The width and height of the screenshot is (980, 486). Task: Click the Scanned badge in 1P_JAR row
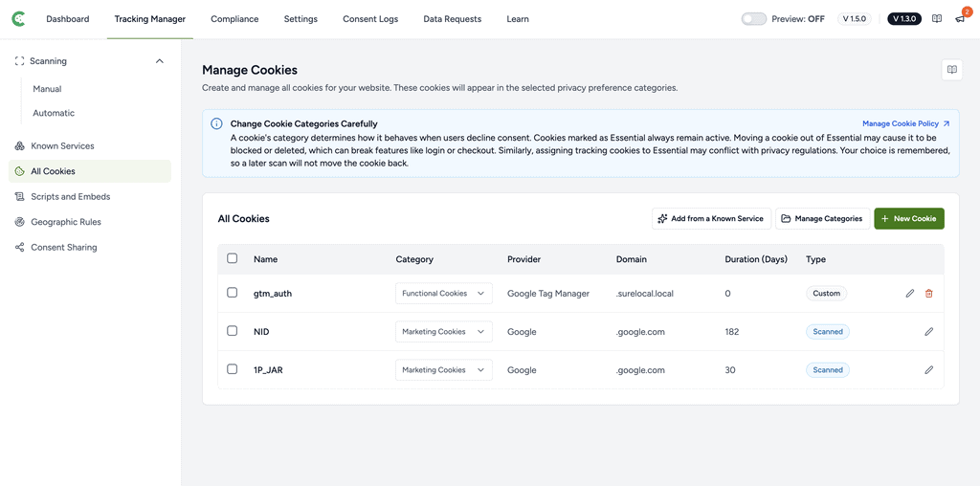[828, 370]
